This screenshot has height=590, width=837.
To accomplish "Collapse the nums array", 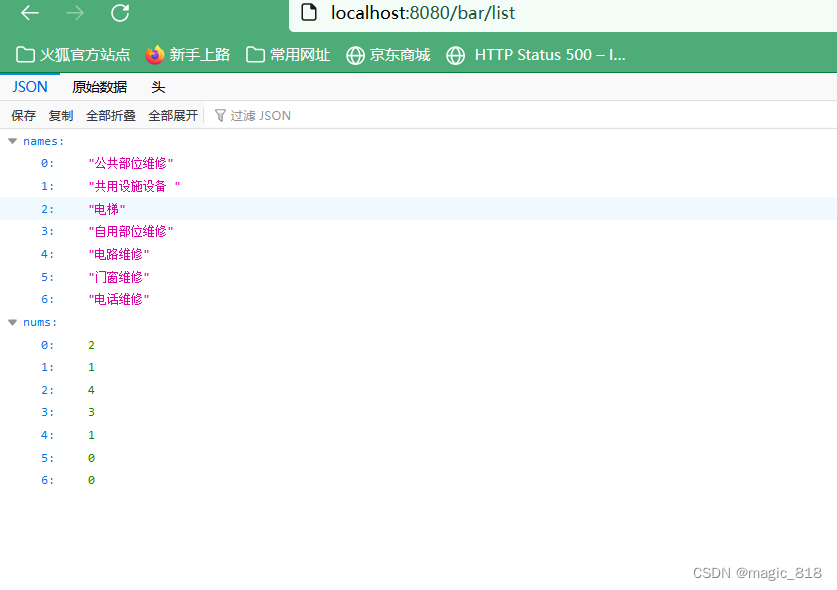I will (13, 322).
